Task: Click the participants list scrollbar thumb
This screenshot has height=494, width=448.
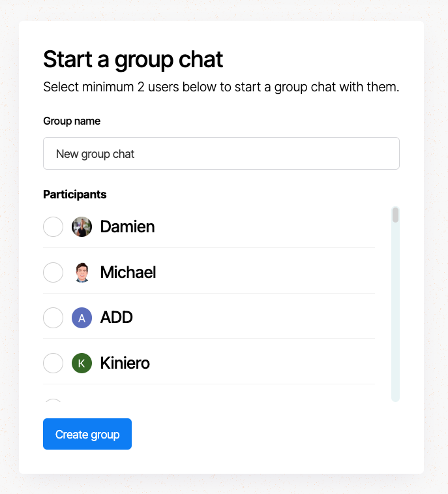Action: (x=395, y=215)
